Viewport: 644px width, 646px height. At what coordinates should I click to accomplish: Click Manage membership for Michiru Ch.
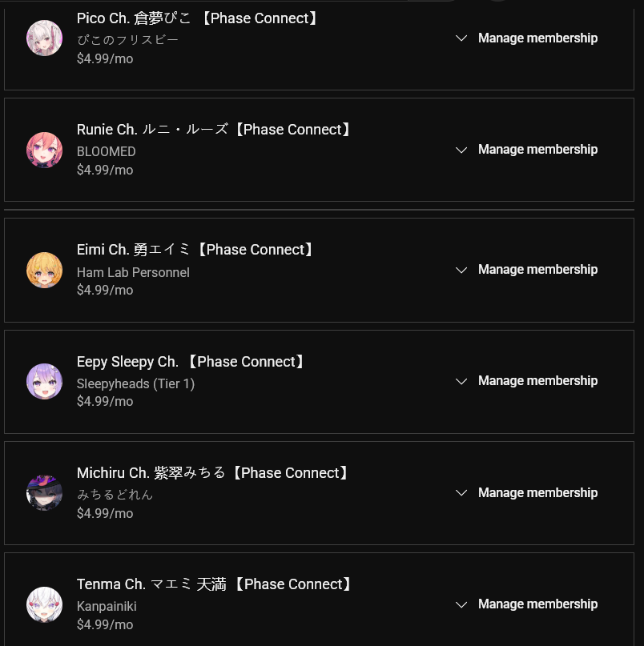[537, 493]
